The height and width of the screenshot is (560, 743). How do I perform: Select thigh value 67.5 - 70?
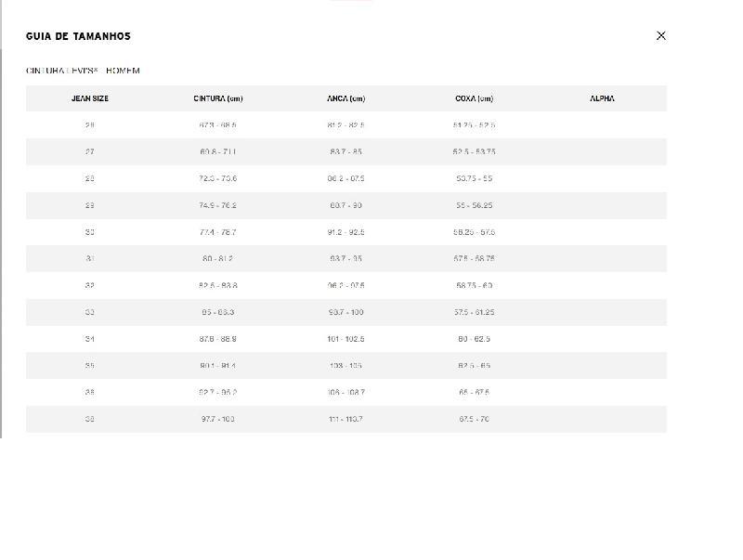click(x=474, y=419)
